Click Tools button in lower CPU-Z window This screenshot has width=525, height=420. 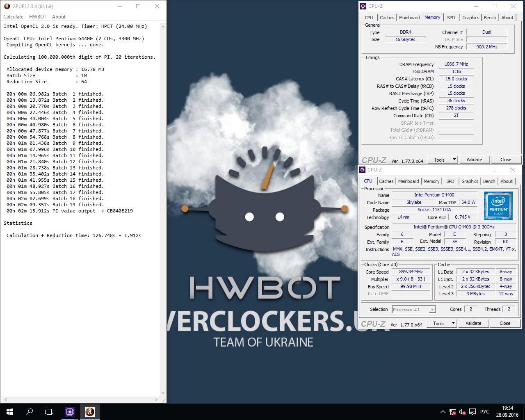[438, 323]
